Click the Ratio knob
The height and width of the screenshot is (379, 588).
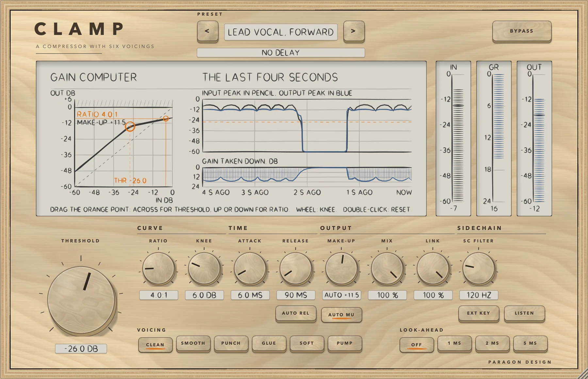point(158,268)
